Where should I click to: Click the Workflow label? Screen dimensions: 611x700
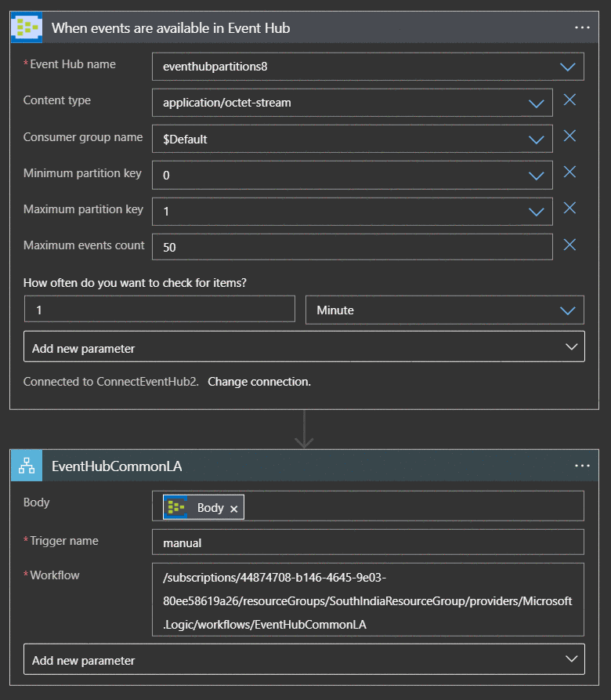point(54,575)
